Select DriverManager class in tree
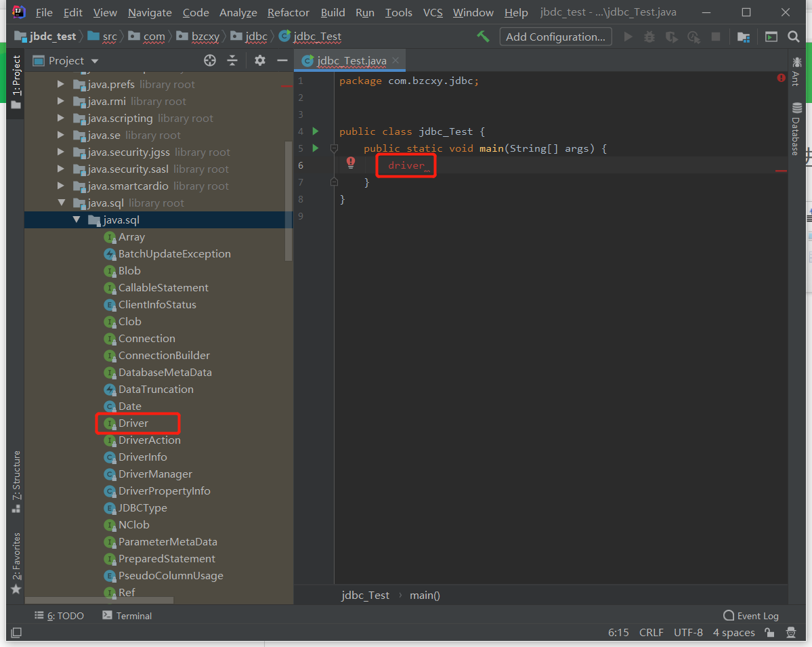This screenshot has height=647, width=812. tap(148, 474)
